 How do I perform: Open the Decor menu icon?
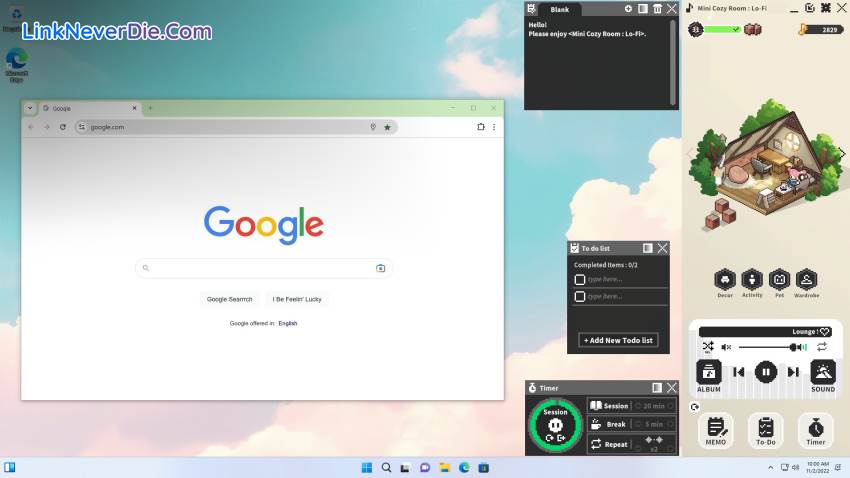coord(725,280)
